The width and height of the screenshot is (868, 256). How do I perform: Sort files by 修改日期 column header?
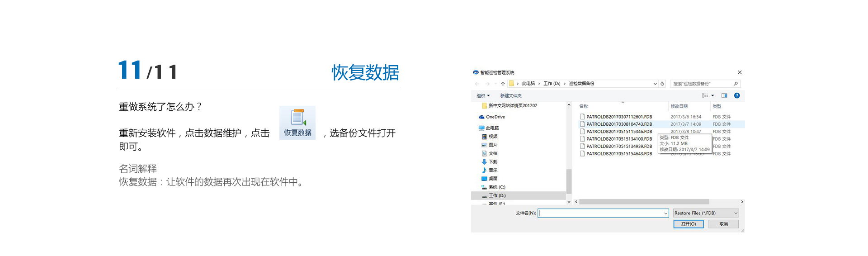coord(679,106)
